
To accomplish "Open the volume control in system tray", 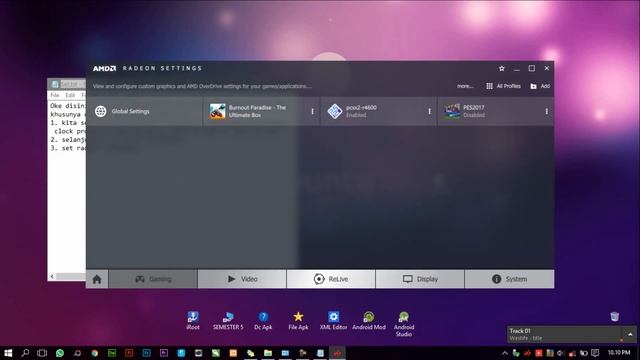I will (561, 353).
